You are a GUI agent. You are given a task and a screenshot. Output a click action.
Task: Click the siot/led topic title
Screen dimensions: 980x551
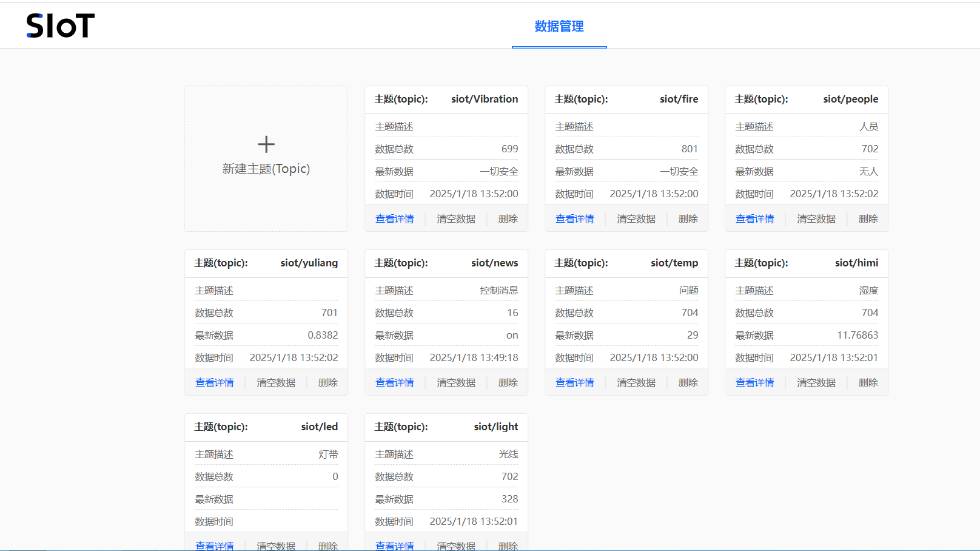[x=320, y=427]
